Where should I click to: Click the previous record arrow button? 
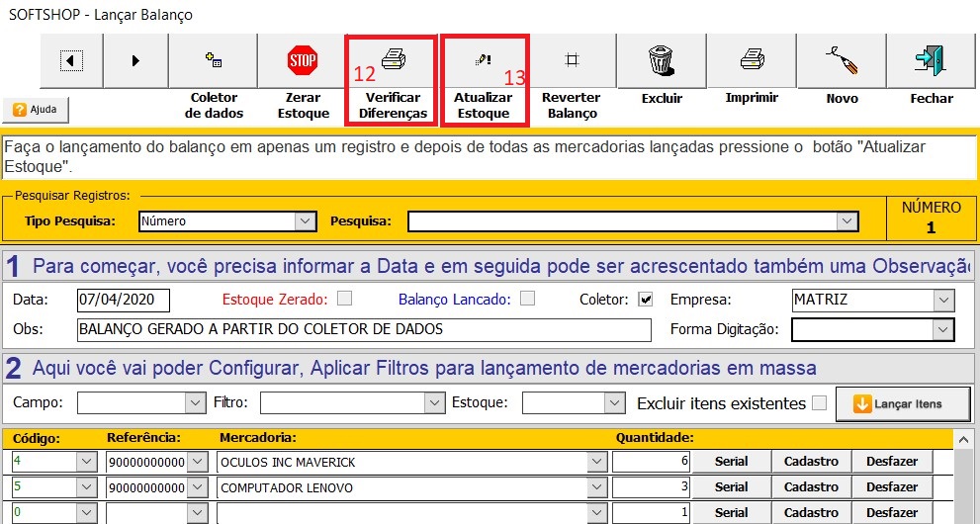(70, 60)
